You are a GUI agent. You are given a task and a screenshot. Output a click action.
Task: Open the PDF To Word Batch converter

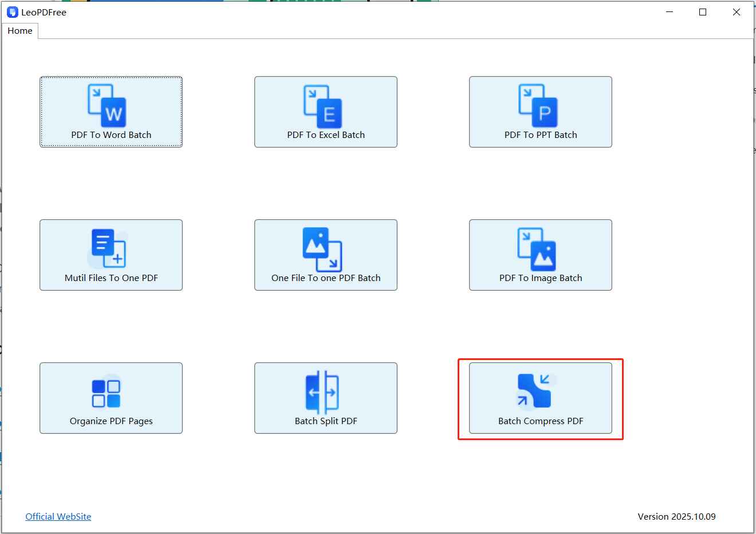[111, 112]
